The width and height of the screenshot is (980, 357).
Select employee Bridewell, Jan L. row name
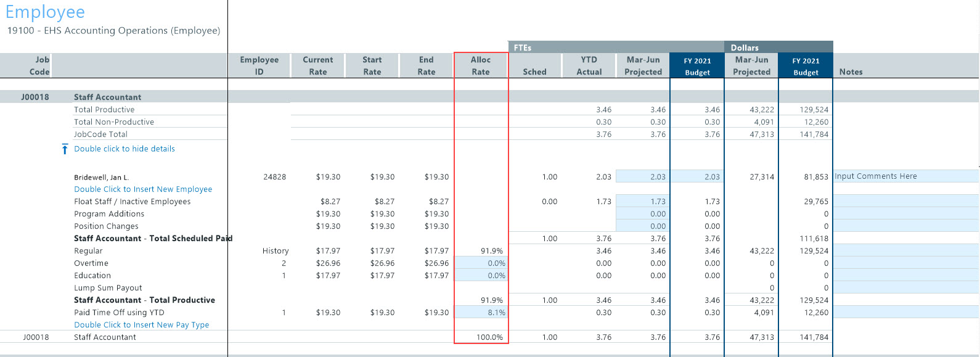click(x=101, y=178)
